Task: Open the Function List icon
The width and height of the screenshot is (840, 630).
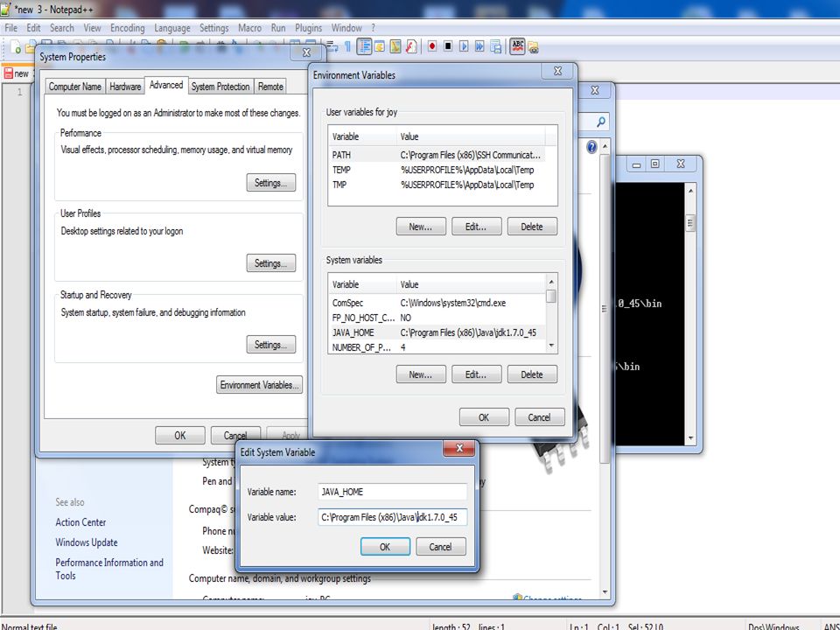Action: (x=411, y=47)
